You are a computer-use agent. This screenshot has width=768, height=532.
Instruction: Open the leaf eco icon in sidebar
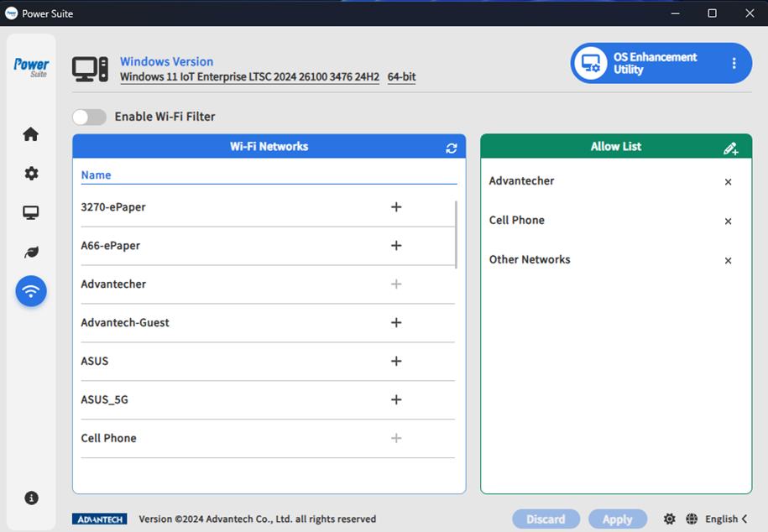31,252
